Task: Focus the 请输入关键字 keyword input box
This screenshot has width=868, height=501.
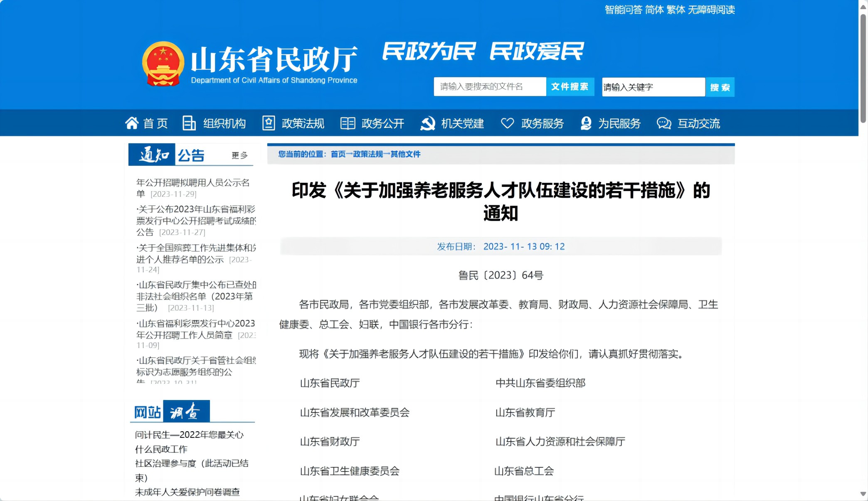Action: 653,87
